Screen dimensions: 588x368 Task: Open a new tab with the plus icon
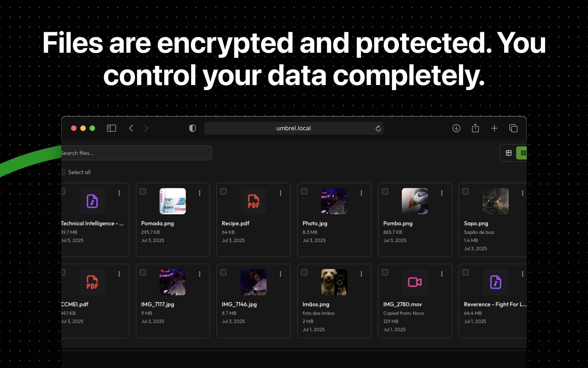[494, 128]
